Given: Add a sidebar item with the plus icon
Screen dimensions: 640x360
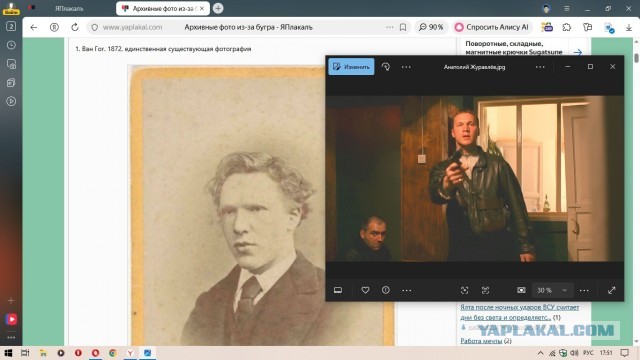Looking at the screenshot, I should 11,300.
